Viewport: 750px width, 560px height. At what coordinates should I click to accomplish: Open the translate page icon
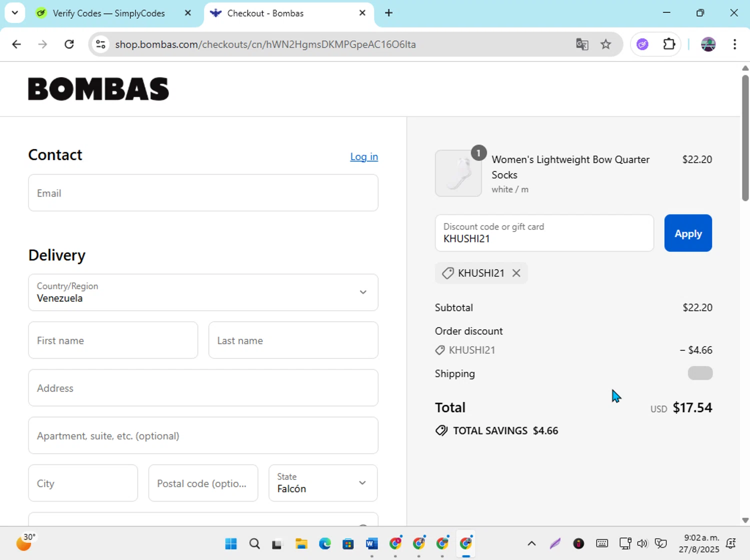pyautogui.click(x=582, y=44)
